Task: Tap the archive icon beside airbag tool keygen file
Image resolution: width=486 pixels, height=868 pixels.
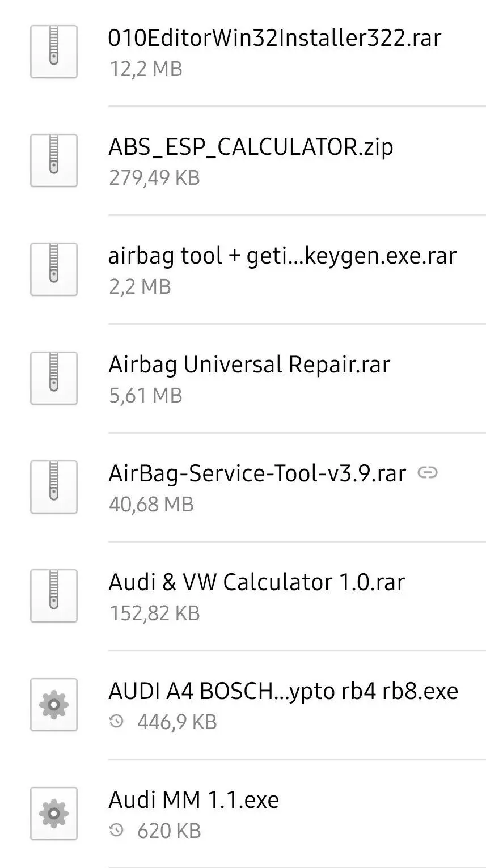Action: point(54,269)
